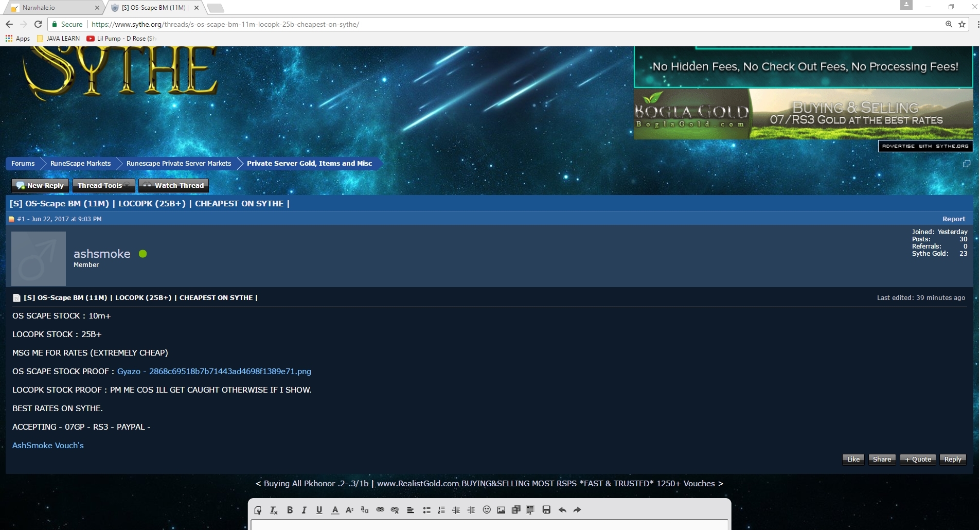Image resolution: width=980 pixels, height=530 pixels.
Task: Open the font family dropdown in editor
Action: pos(365,510)
